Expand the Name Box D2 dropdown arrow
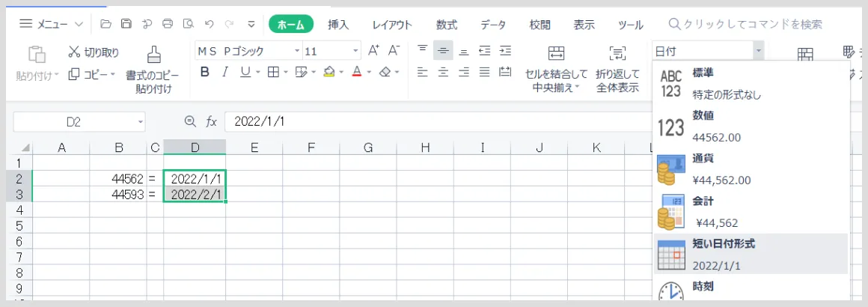Image resolution: width=868 pixels, height=307 pixels. tap(141, 121)
